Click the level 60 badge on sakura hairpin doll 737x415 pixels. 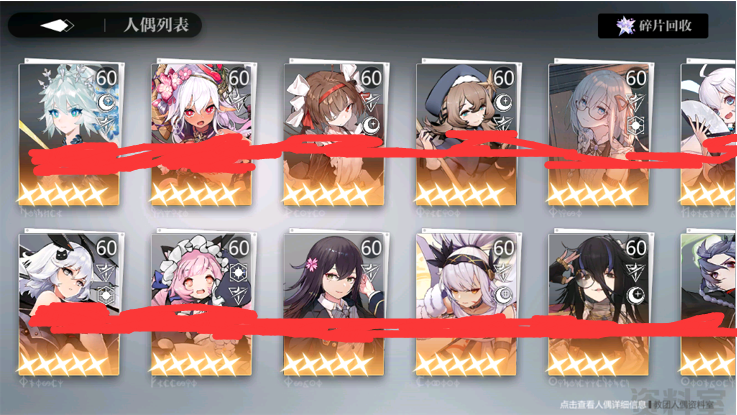371,248
